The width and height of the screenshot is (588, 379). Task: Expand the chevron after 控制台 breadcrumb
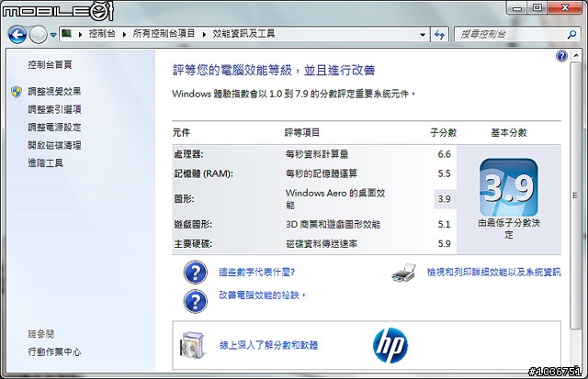click(124, 35)
